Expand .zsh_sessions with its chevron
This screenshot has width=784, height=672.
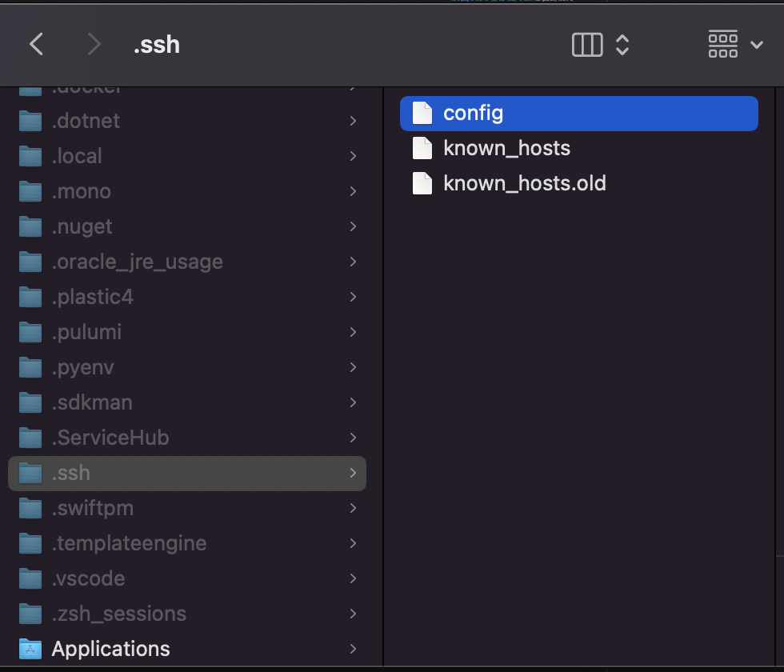click(353, 614)
